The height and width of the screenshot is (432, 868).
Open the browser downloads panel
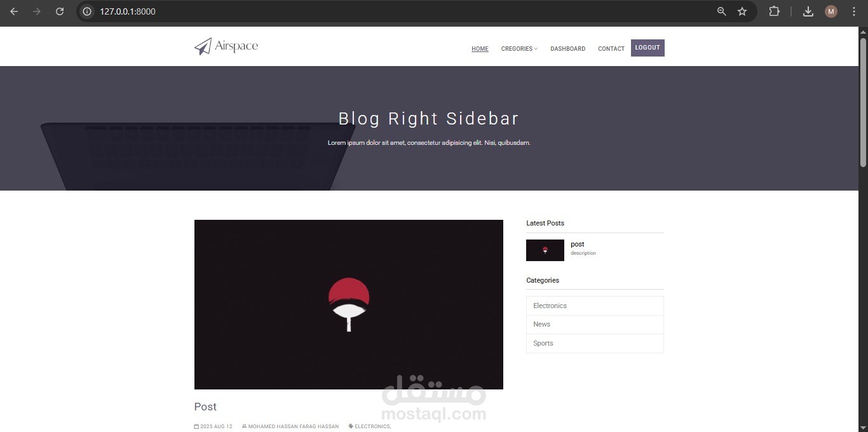coord(808,11)
